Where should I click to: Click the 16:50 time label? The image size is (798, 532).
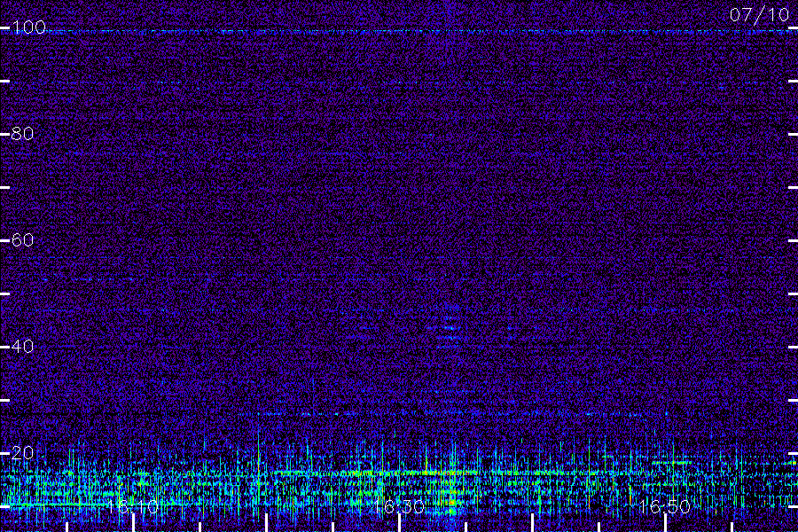pyautogui.click(x=665, y=506)
